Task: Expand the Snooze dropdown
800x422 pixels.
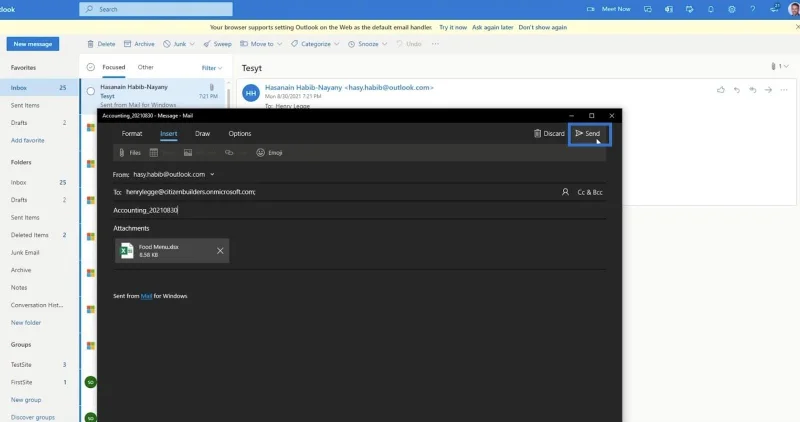Action: (x=384, y=44)
